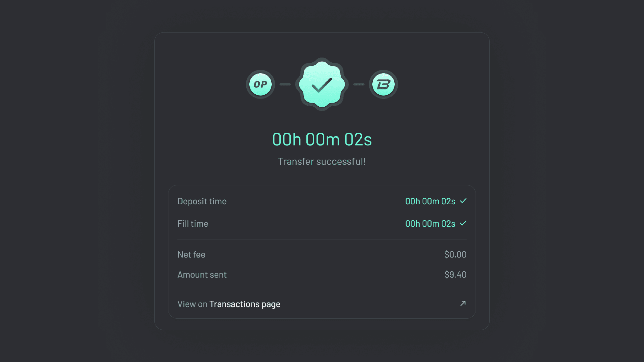Viewport: 644px width, 362px height.
Task: Click the large success checkmark badge
Action: click(x=322, y=84)
